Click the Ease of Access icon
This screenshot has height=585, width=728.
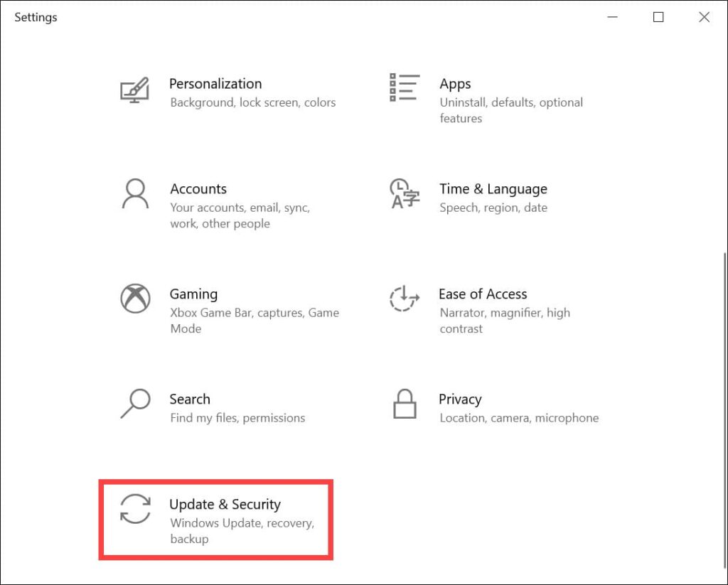tap(405, 299)
